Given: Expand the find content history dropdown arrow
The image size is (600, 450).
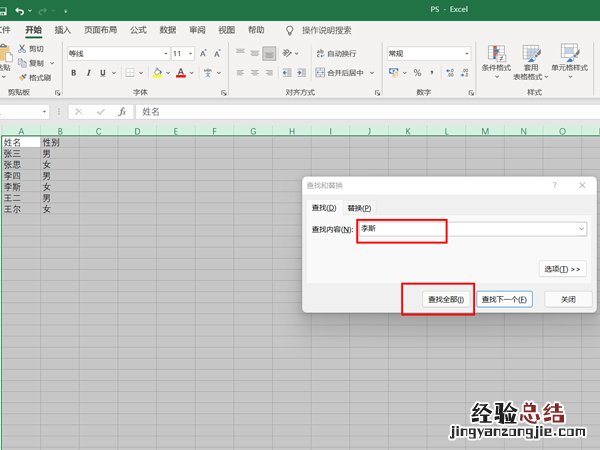Looking at the screenshot, I should click(x=582, y=229).
